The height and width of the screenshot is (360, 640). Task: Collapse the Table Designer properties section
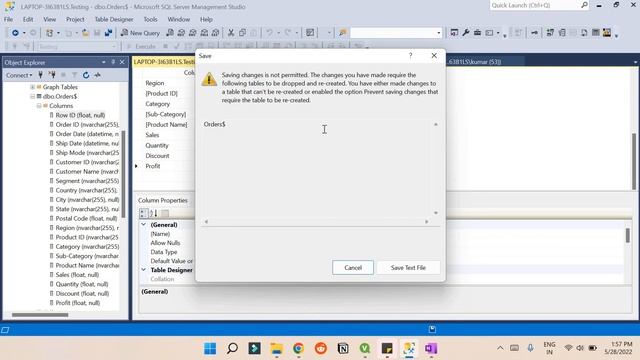click(x=144, y=270)
